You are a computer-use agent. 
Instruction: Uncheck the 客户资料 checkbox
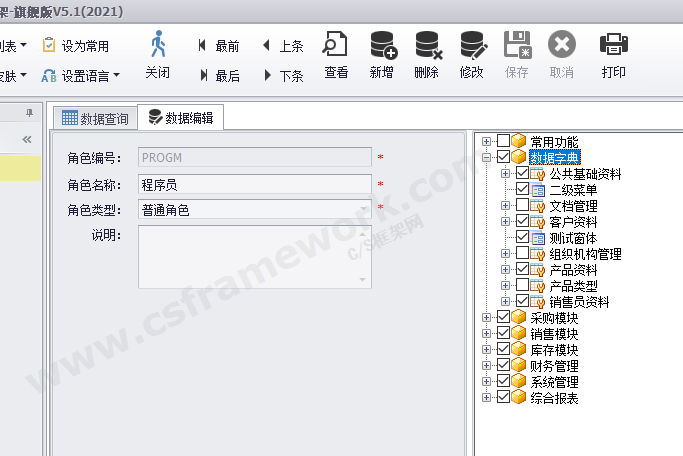(x=523, y=222)
